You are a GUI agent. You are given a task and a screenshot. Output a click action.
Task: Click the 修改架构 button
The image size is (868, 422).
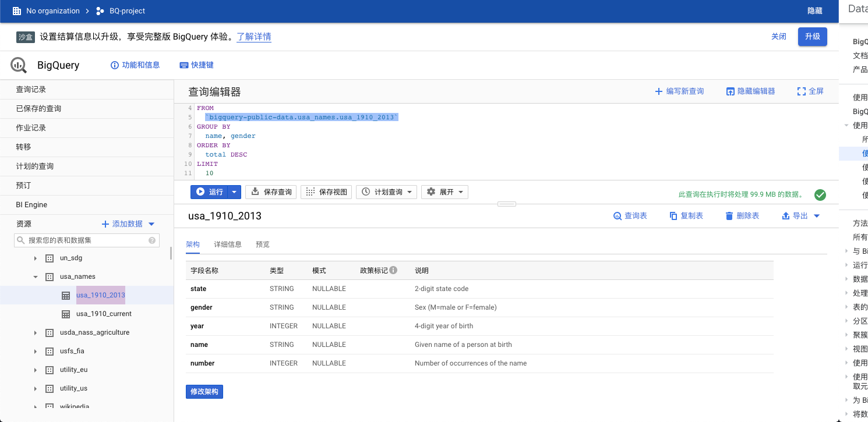click(x=204, y=392)
